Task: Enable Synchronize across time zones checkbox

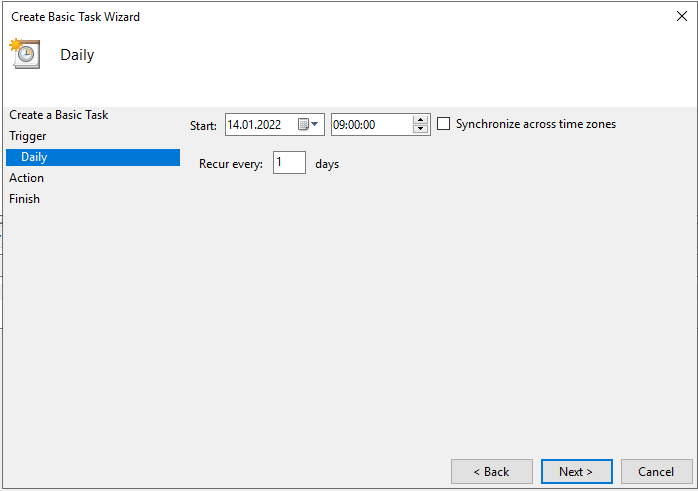Action: [443, 124]
